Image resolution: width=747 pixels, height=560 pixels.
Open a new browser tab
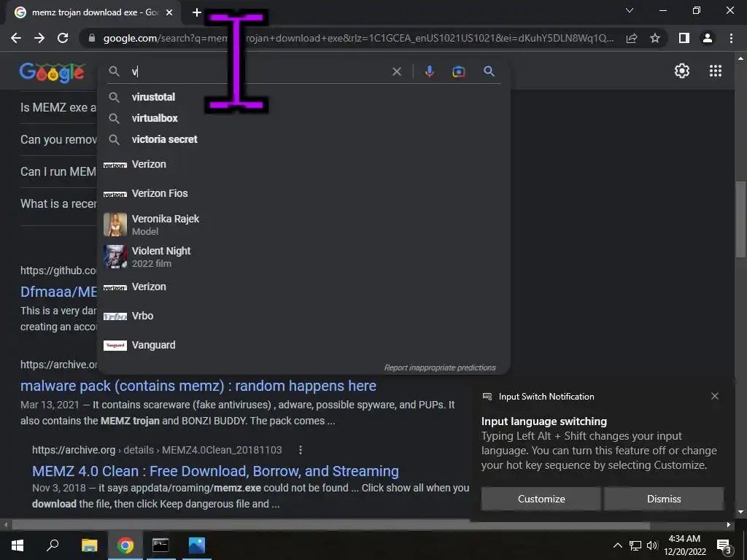197,12
